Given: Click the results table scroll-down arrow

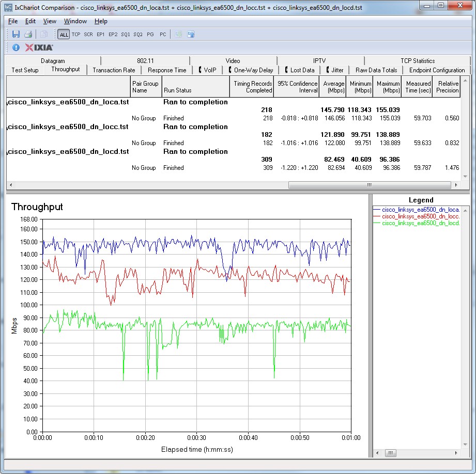Looking at the screenshot, I should point(465,177).
